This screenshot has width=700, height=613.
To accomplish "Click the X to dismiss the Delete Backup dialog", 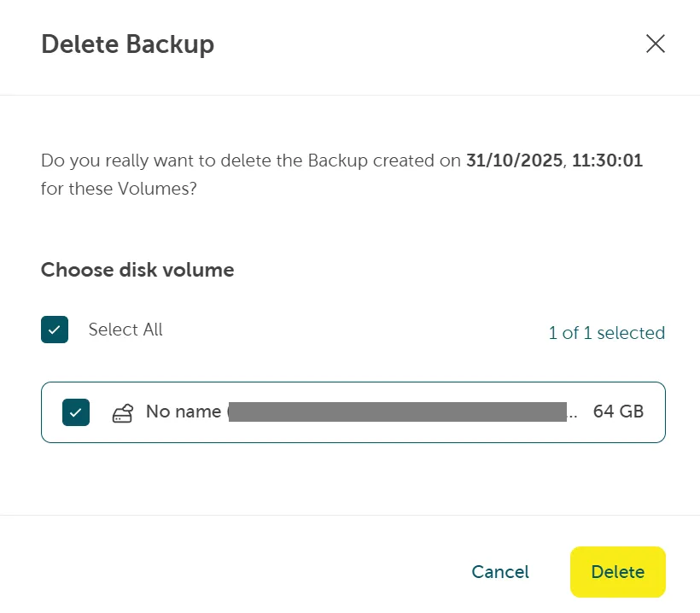I will pyautogui.click(x=655, y=44).
